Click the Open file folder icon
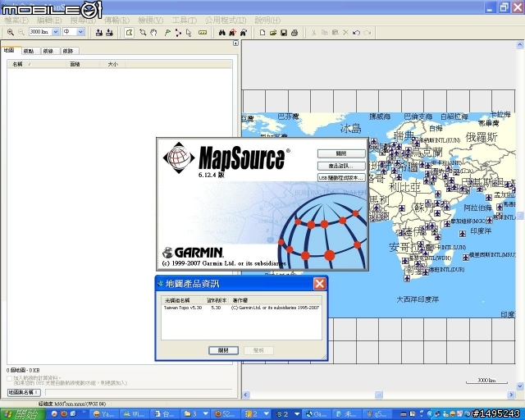 273,32
